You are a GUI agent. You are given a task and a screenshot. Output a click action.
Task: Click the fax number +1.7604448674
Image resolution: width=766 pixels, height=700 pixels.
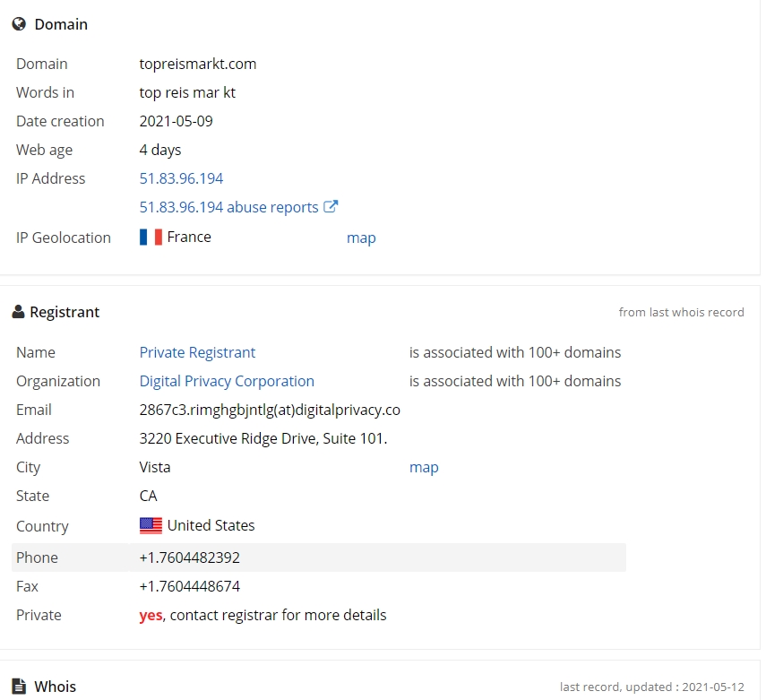(x=190, y=586)
